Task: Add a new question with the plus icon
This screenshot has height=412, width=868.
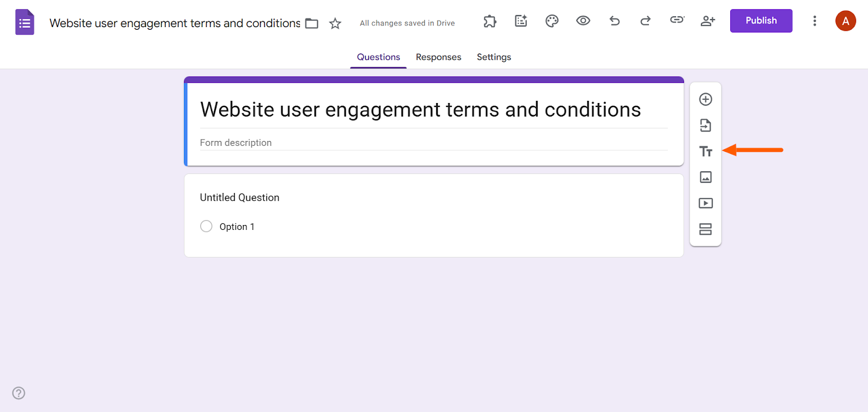Action: pyautogui.click(x=705, y=99)
